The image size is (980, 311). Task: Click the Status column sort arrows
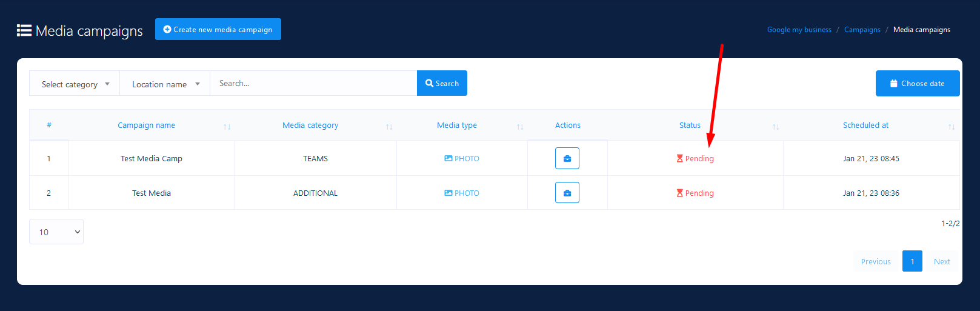click(776, 127)
